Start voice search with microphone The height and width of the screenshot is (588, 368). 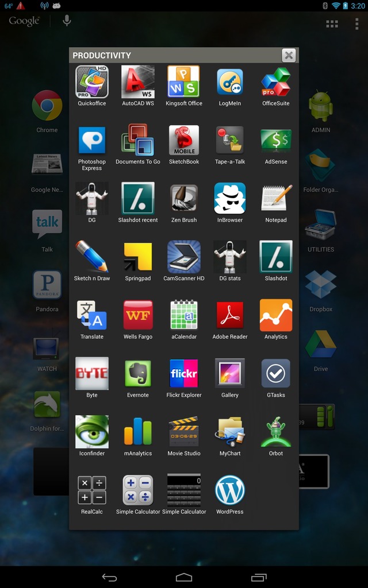coord(67,20)
